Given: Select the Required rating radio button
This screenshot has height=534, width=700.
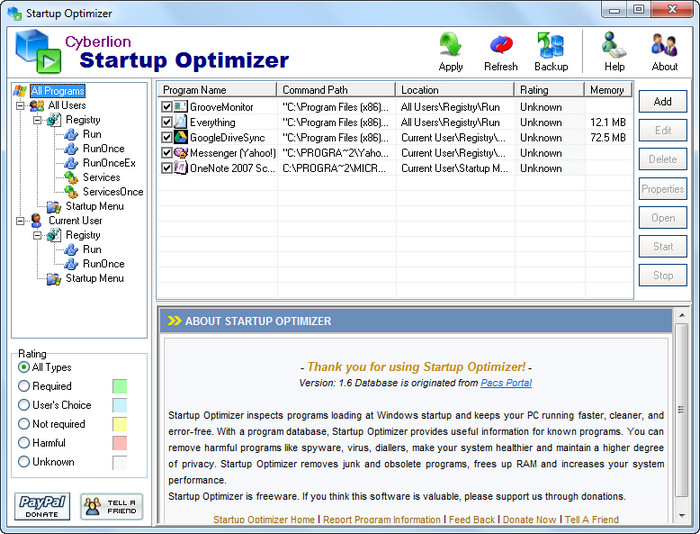Looking at the screenshot, I should point(24,386).
